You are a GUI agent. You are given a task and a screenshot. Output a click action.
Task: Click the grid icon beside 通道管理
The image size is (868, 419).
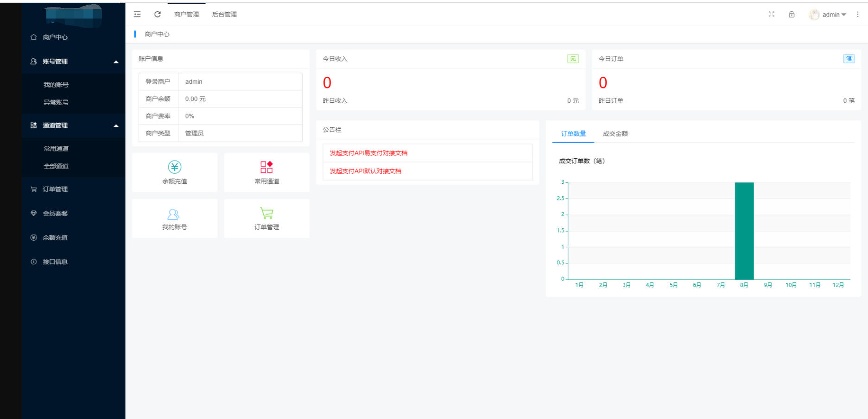(33, 125)
